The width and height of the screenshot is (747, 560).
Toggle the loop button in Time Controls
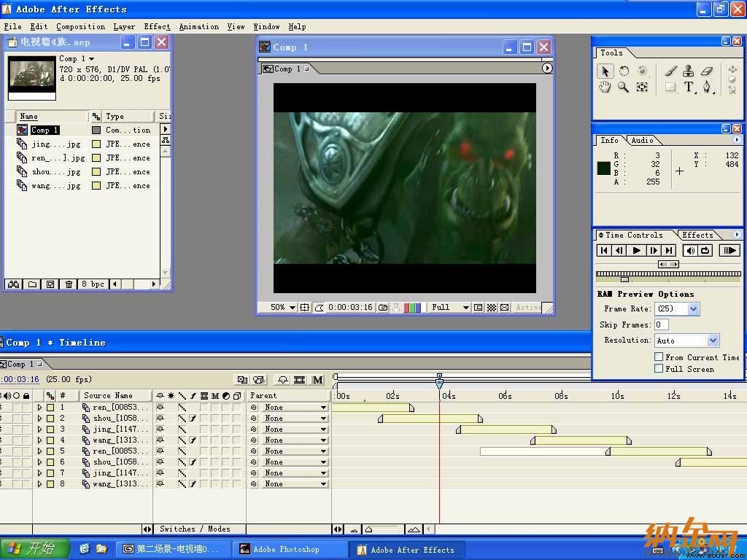coord(705,251)
